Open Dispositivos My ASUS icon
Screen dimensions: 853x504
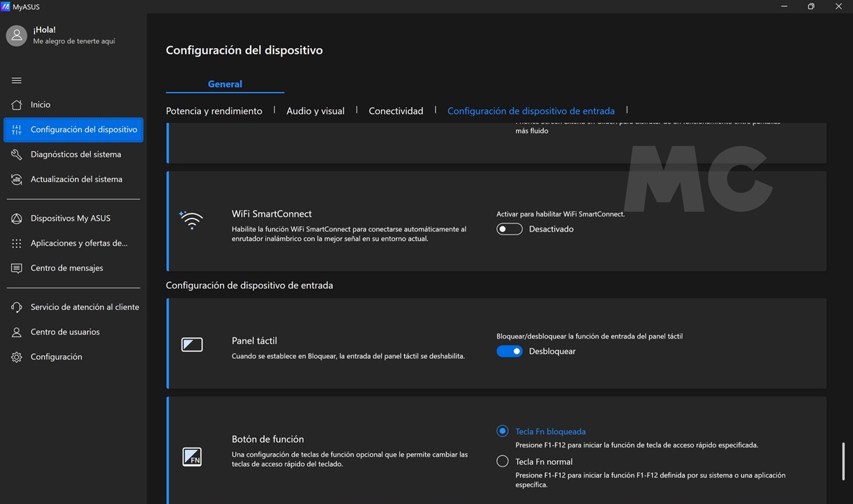point(17,218)
